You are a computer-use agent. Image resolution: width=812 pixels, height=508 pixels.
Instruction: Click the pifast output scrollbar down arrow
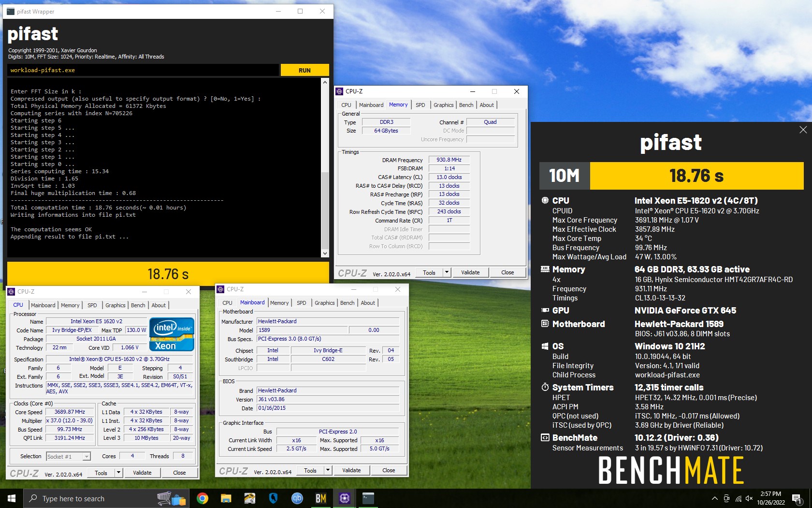pyautogui.click(x=325, y=253)
